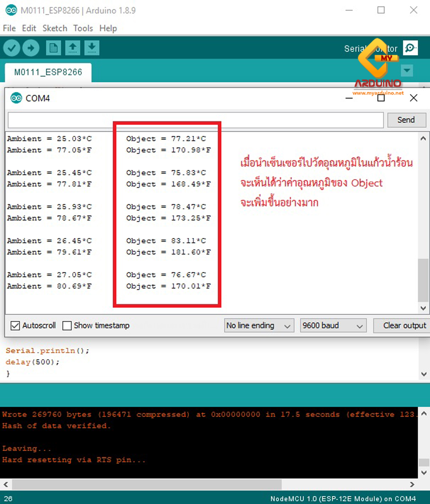
Task: Expand the 9600 baud rate dropdown
Action: tap(333, 326)
